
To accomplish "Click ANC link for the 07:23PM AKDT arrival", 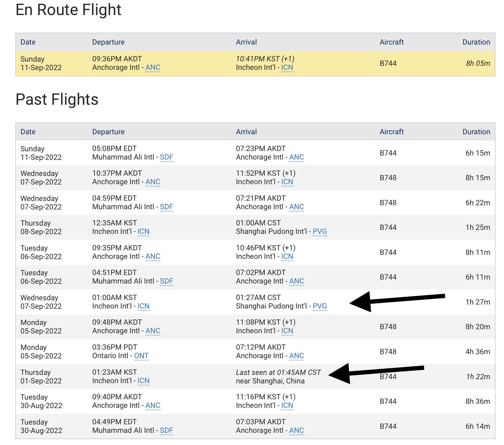I will point(296,157).
